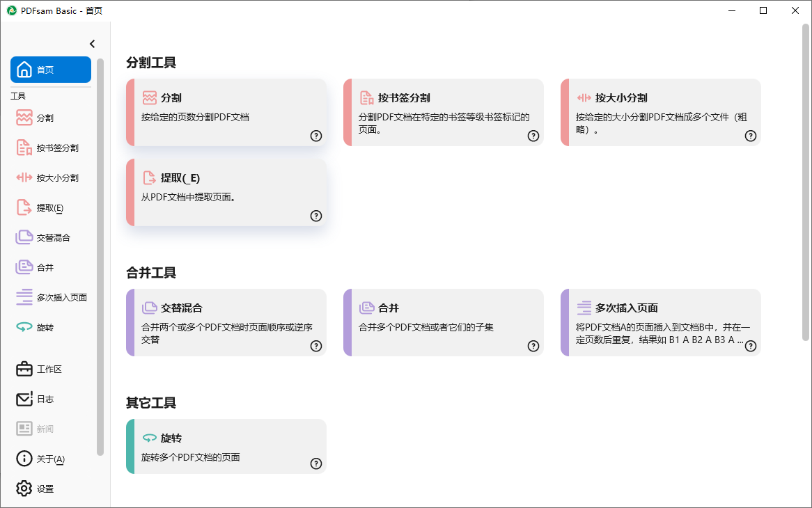Open help for the 多次插入页面 card
Screen dimensions: 812x508
point(751,346)
